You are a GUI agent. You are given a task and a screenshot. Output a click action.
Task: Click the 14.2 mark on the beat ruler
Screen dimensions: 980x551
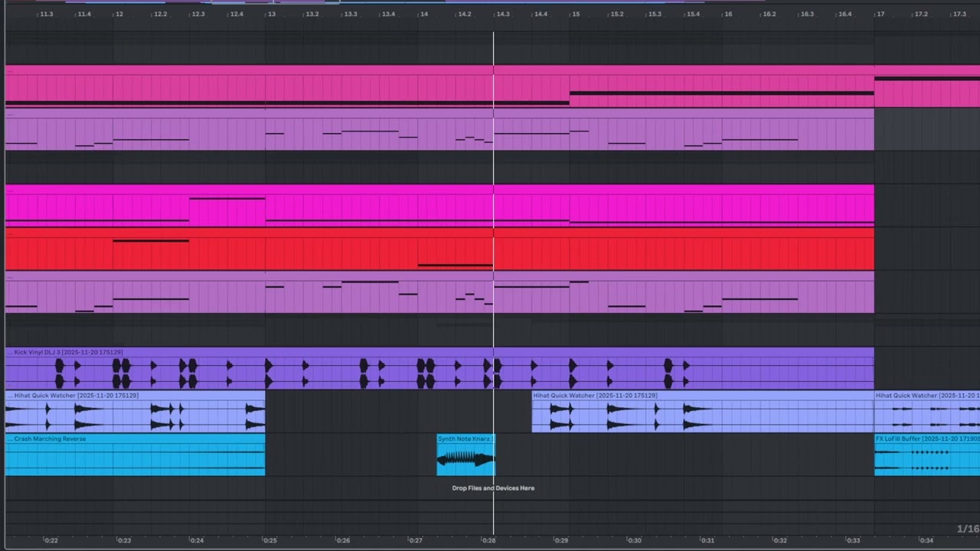tap(465, 14)
